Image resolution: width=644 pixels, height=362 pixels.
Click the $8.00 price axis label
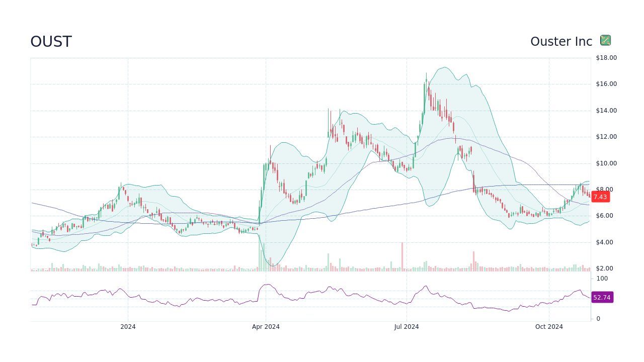(x=604, y=190)
